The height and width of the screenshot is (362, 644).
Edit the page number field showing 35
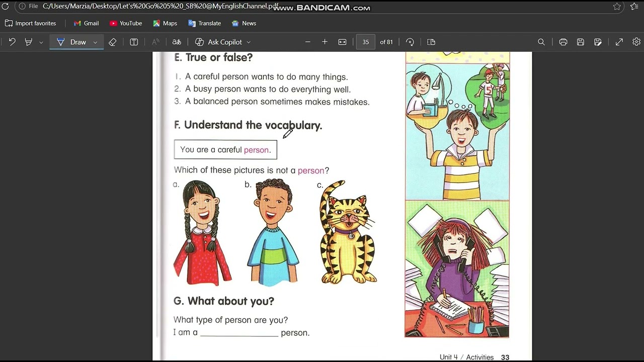[x=366, y=42]
